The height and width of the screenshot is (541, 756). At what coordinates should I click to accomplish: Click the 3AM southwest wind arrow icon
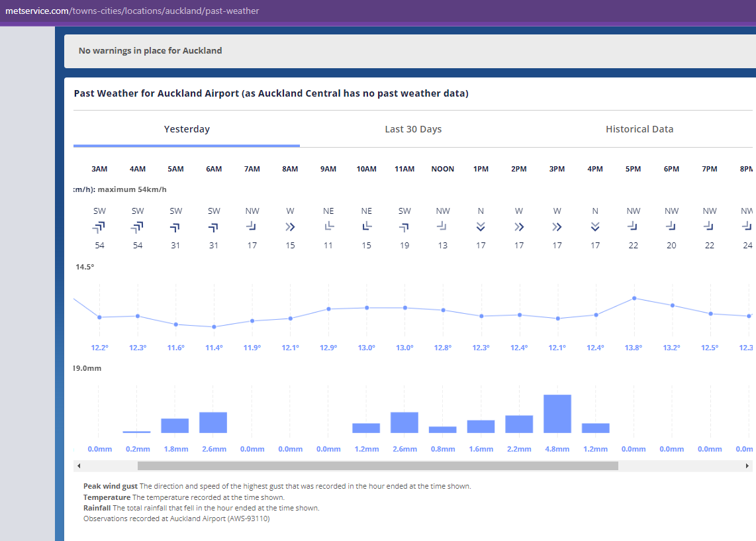(99, 227)
